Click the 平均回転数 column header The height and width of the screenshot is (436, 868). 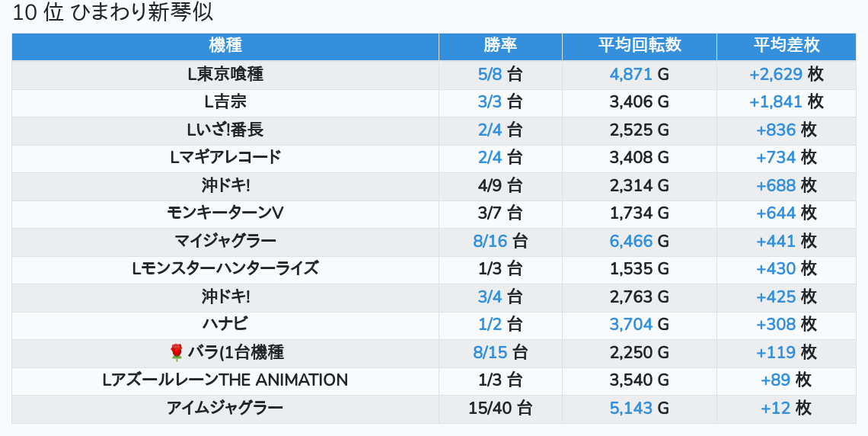(639, 45)
